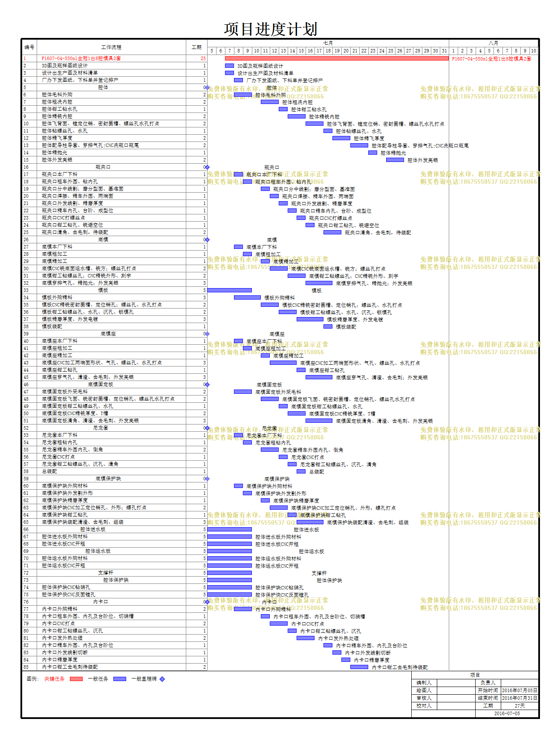Select the Gantt bar for 瓶夹口清角、去毛刺
560x739 pixels.
[x=332, y=232]
